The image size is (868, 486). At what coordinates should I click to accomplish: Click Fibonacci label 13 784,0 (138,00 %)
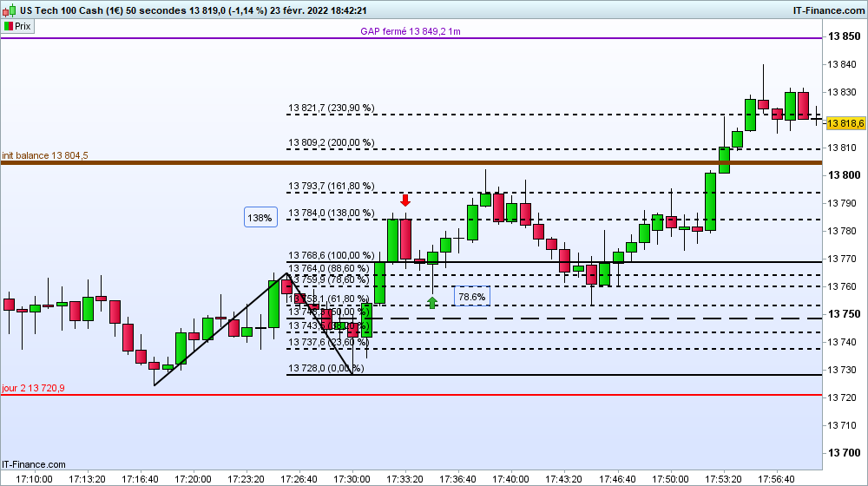point(331,213)
